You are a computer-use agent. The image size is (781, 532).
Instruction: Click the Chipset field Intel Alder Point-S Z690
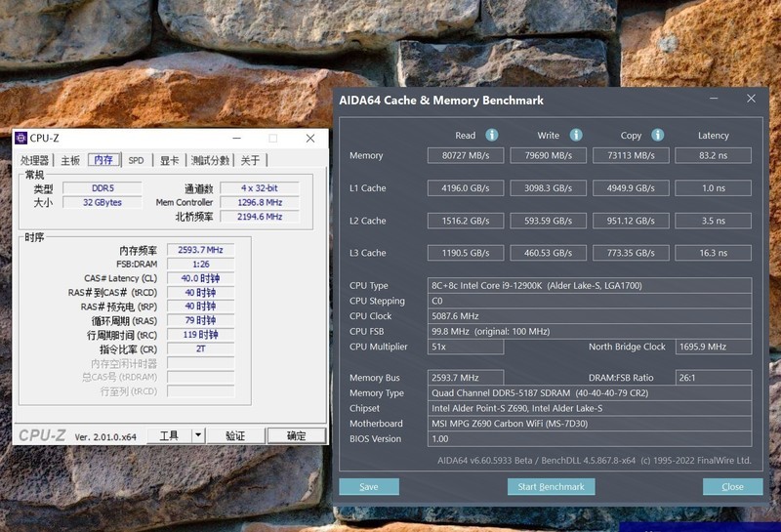point(590,408)
